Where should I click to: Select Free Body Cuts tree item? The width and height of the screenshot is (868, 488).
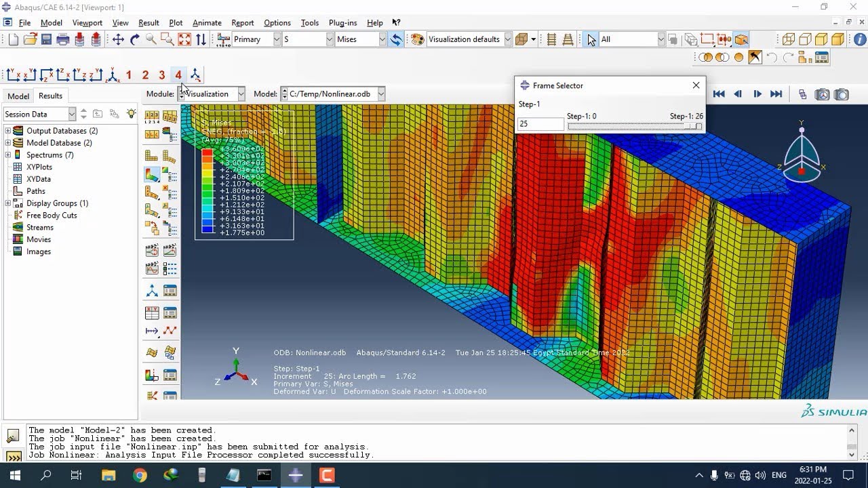pos(52,216)
